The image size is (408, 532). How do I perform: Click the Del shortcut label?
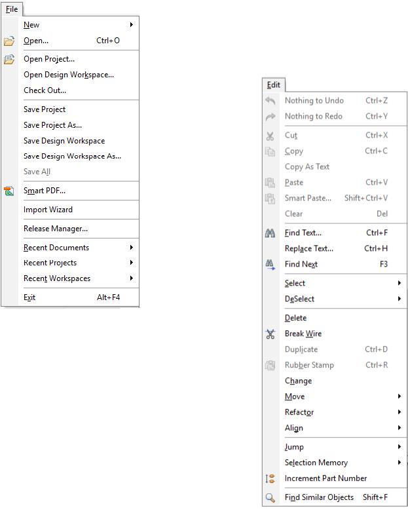pyautogui.click(x=382, y=214)
